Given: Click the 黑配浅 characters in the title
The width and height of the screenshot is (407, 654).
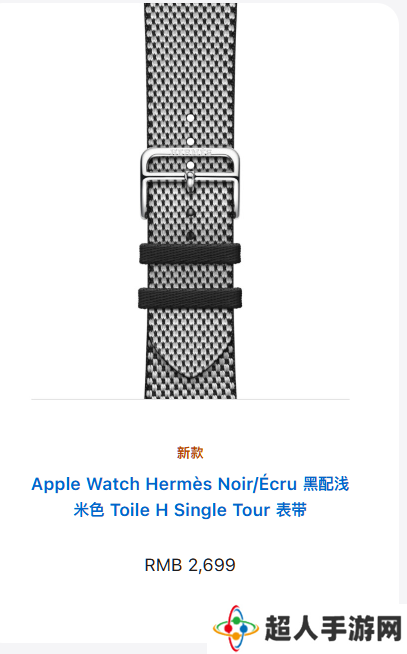Looking at the screenshot, I should (326, 484).
